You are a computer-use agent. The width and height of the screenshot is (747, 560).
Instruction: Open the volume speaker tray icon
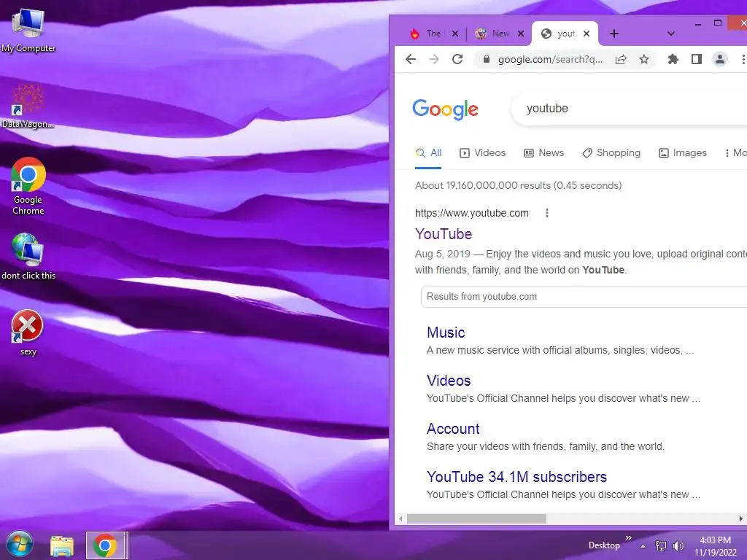678,545
